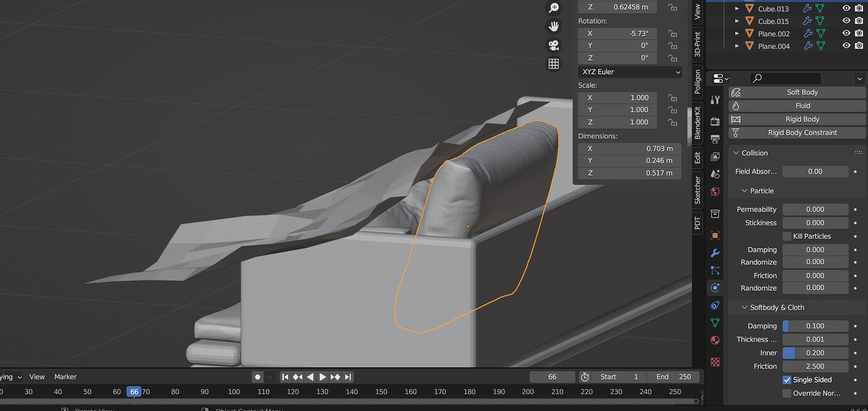Open the properties editor type dropdown
Viewport: 868px width, 411px height.
pos(720,79)
